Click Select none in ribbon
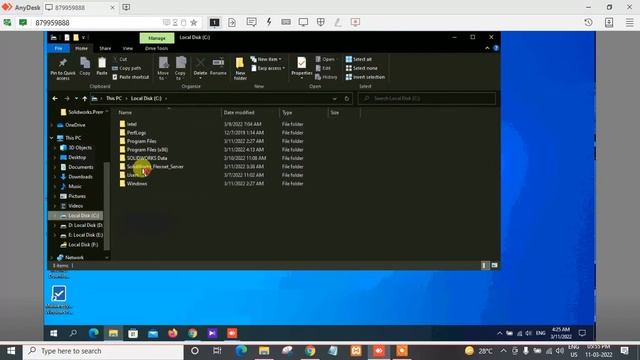Screen dimensions: 640x360 tap(362, 68)
